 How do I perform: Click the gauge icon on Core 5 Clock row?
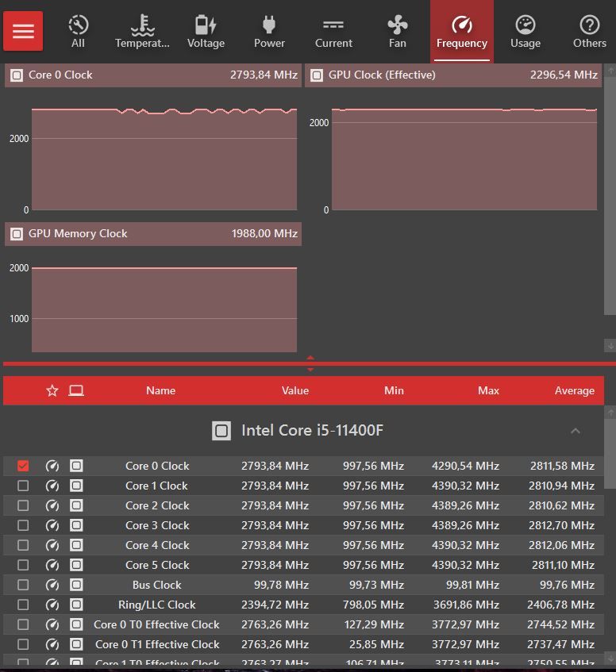click(x=52, y=565)
